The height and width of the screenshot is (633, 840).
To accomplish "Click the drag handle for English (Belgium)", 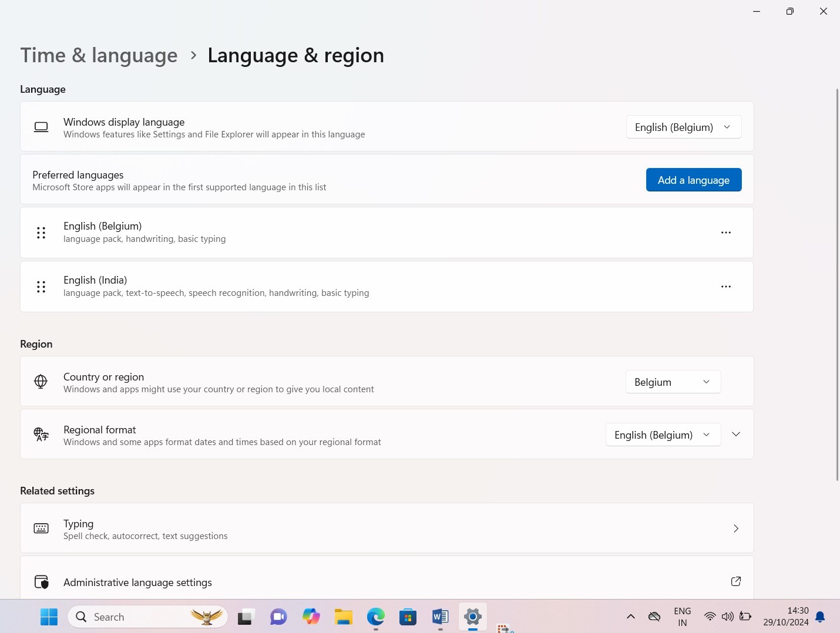I will coord(41,233).
